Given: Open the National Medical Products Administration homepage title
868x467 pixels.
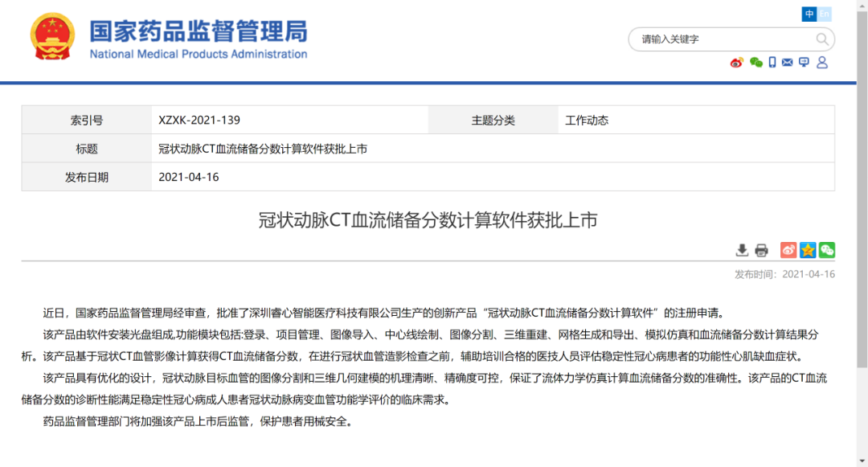Looking at the screenshot, I should coord(199,39).
